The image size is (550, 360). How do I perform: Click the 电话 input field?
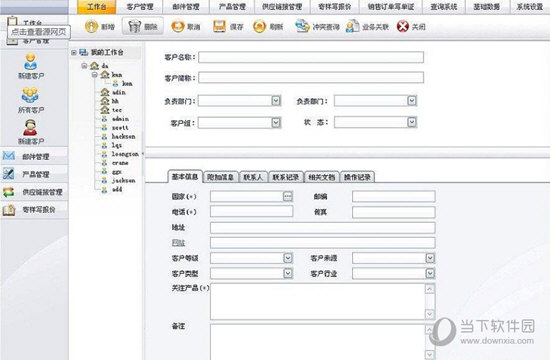[x=251, y=211]
